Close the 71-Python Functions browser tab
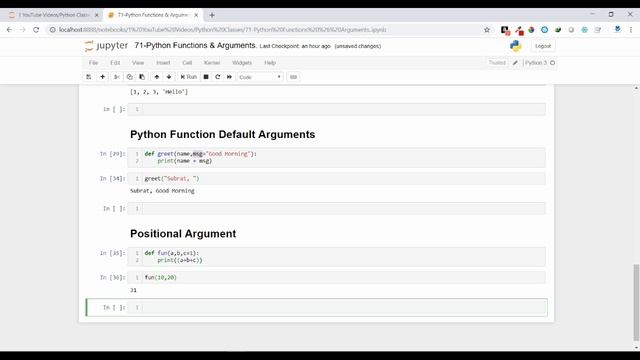Image resolution: width=640 pixels, height=360 pixels. pos(196,15)
